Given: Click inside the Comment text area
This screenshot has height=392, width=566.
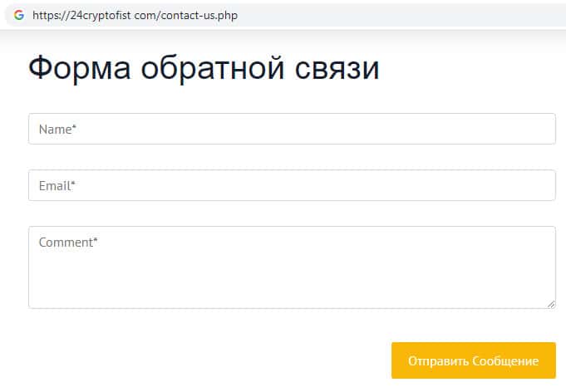Looking at the screenshot, I should [x=291, y=267].
